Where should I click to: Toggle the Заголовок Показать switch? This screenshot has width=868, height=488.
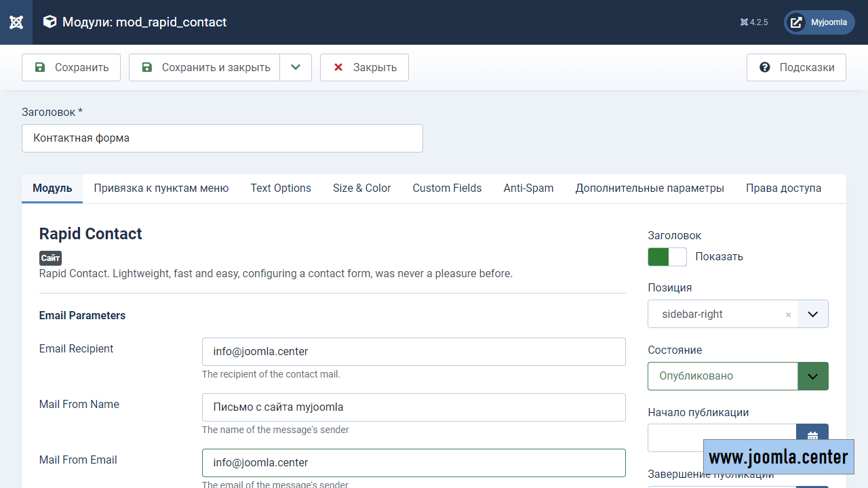pos(667,257)
